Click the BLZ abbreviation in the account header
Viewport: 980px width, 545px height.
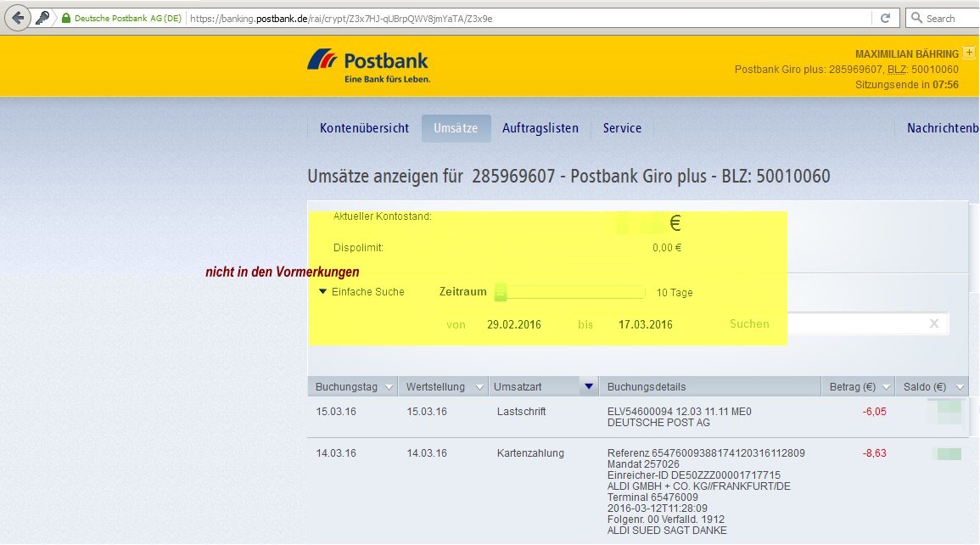pos(897,70)
